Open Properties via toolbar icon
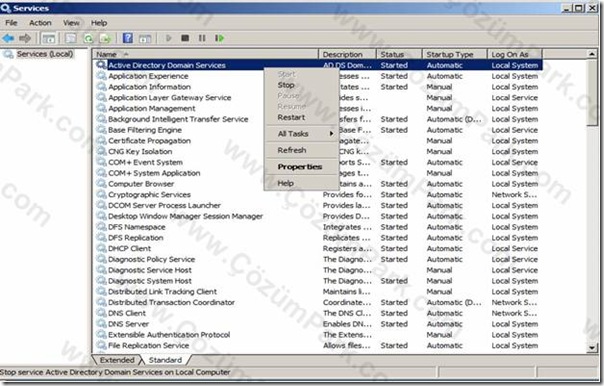Image resolution: width=604 pixels, height=386 pixels. [x=71, y=38]
